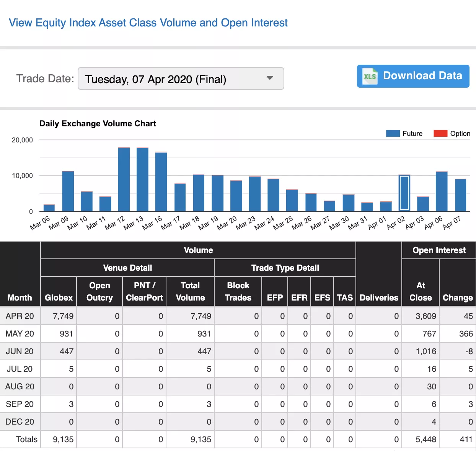Select the highlighted Apr 02 bar
Image resolution: width=476 pixels, height=451 pixels.
pyautogui.click(x=404, y=193)
